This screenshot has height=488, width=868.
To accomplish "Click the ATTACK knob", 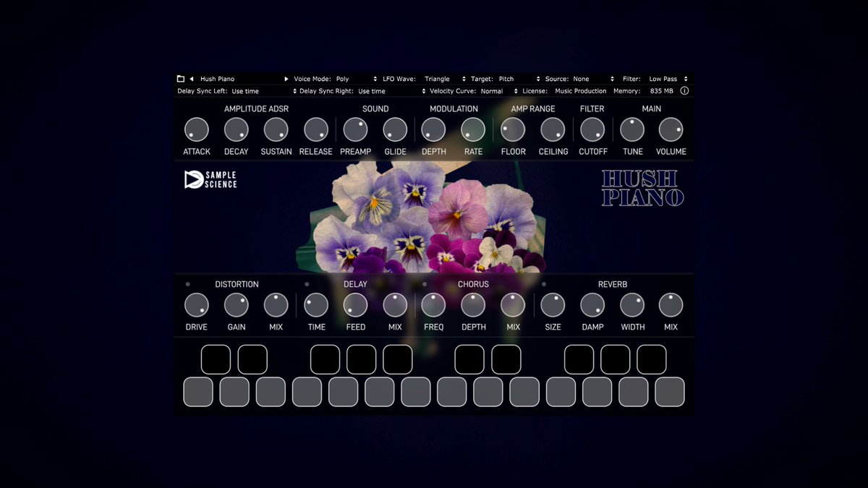I will tap(197, 129).
